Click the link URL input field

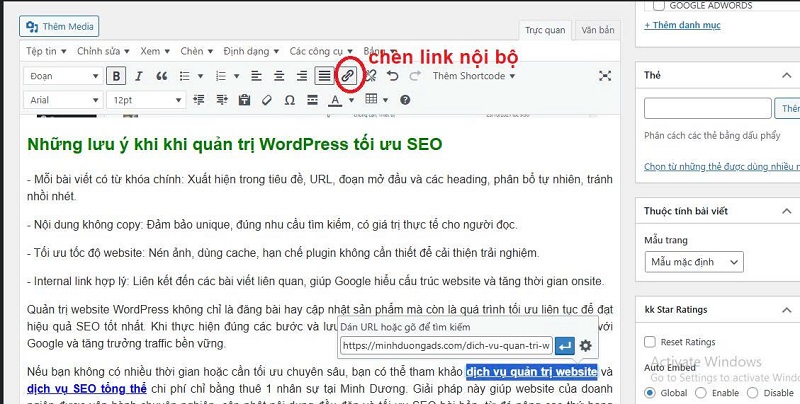446,346
